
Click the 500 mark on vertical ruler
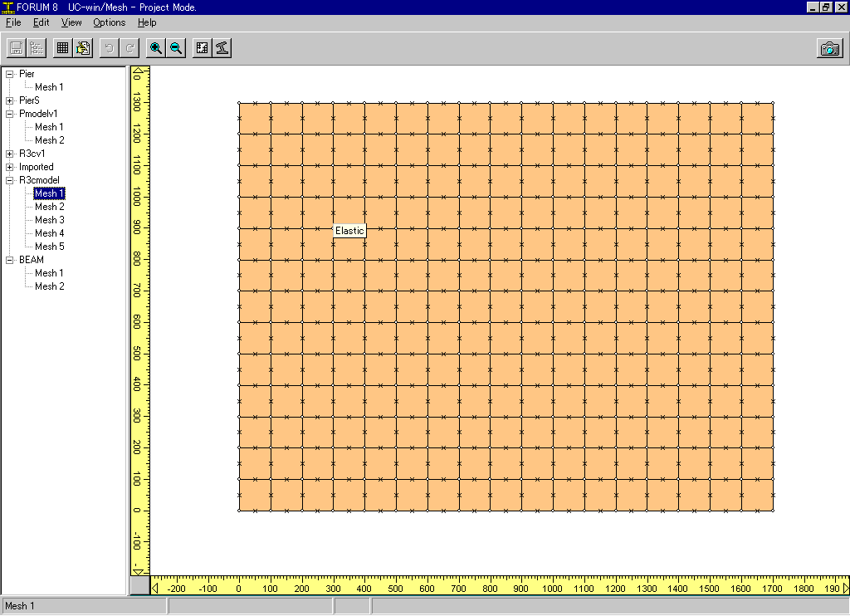click(137, 354)
